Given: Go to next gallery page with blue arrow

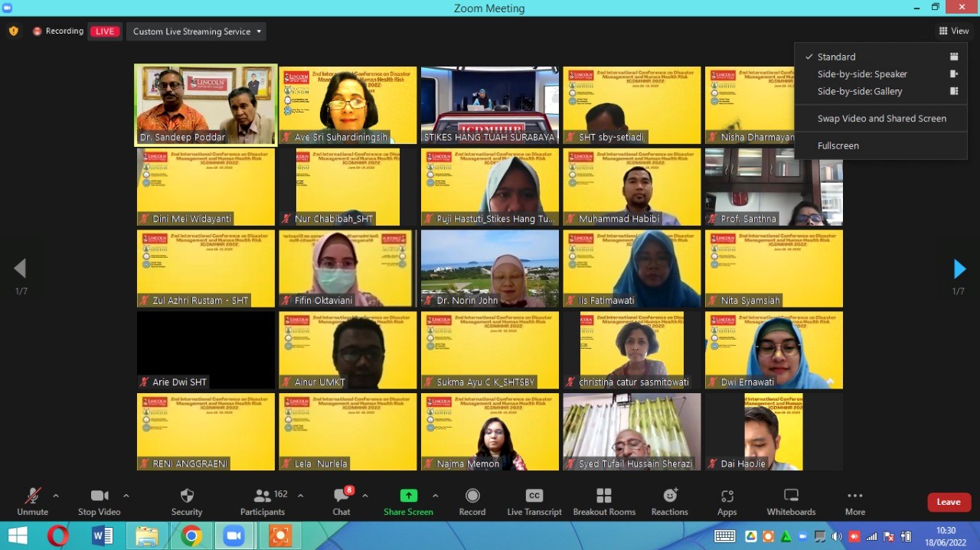Looking at the screenshot, I should point(959,268).
